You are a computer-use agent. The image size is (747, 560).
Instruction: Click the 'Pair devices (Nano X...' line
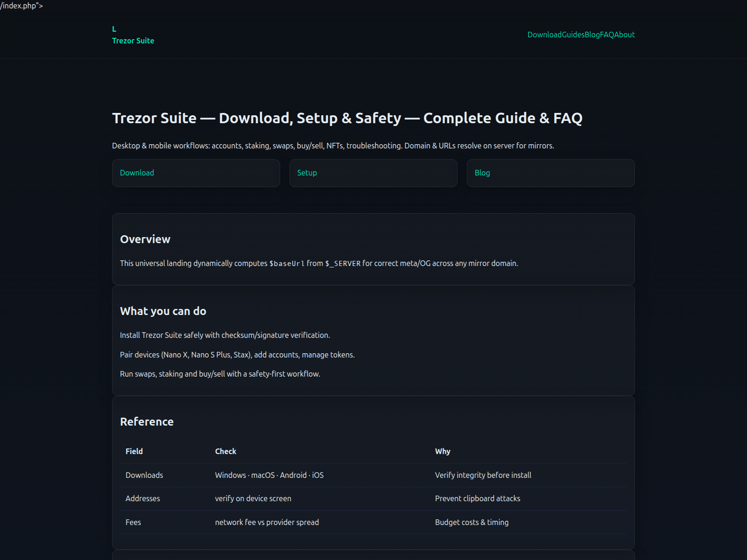pos(237,355)
